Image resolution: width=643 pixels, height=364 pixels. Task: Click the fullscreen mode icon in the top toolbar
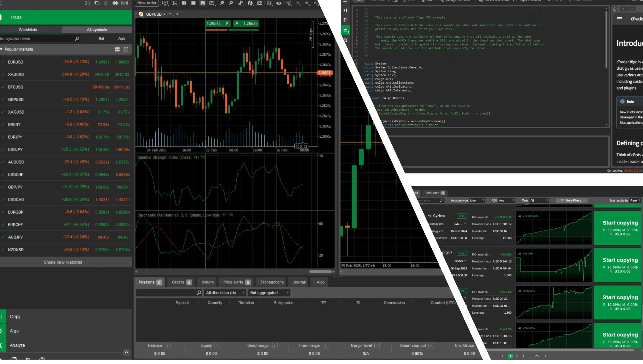88,3
